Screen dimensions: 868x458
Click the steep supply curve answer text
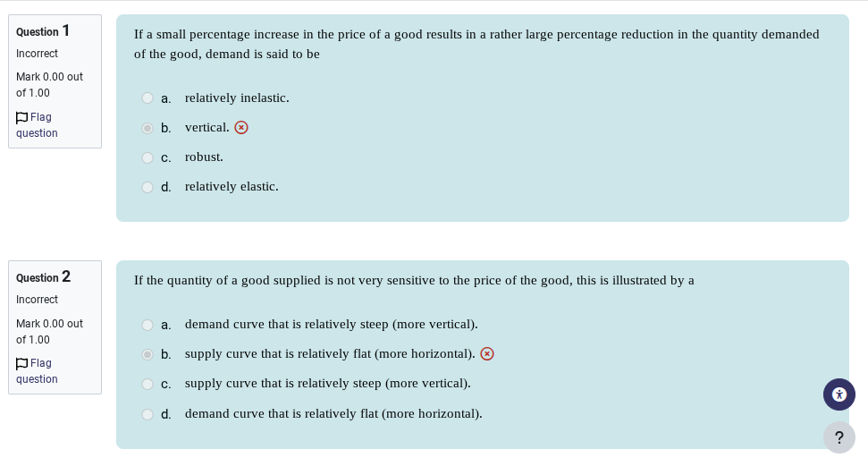coord(327,384)
